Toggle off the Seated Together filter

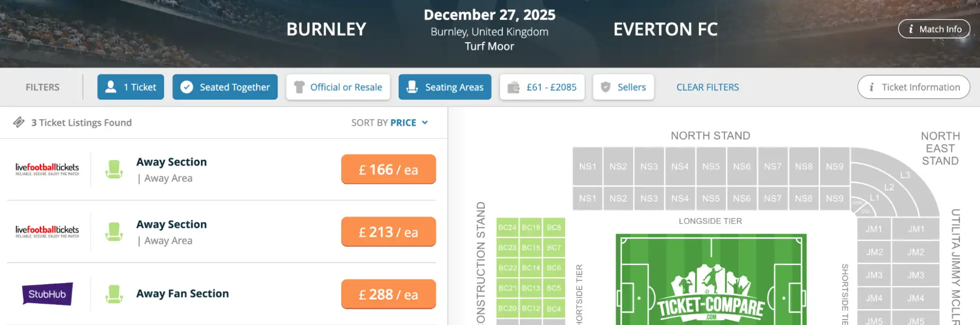point(225,87)
